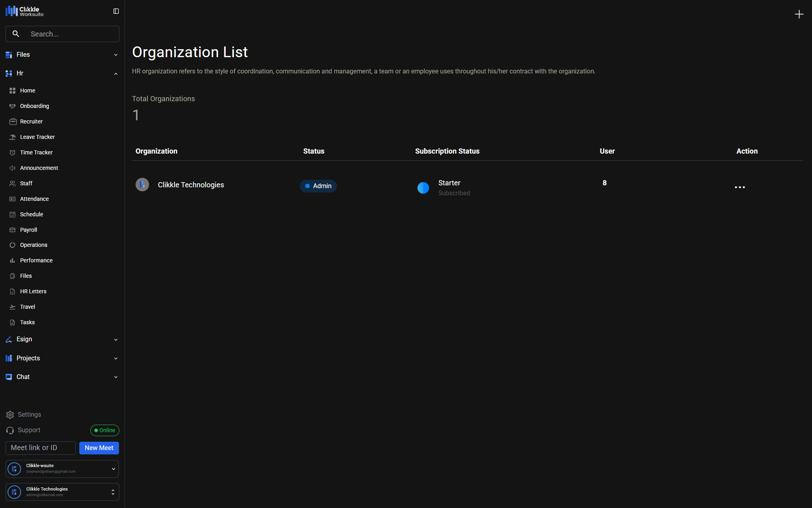Click the search magnifier icon
812x508 pixels.
(16, 34)
